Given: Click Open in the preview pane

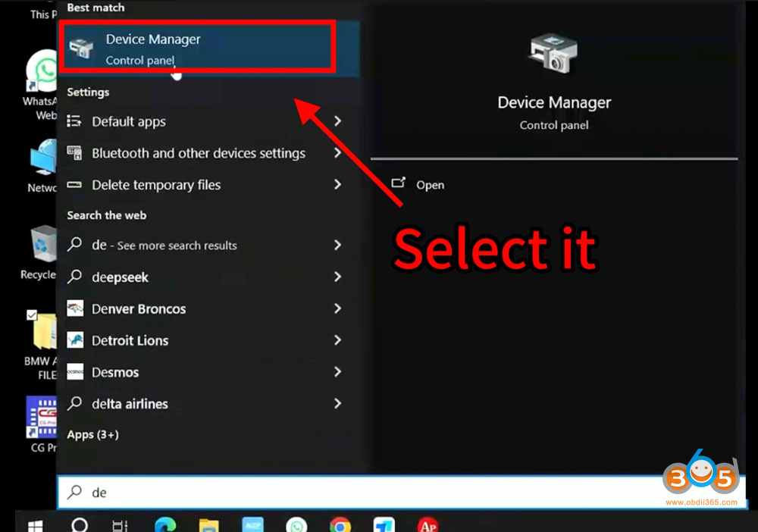Looking at the screenshot, I should click(x=429, y=185).
